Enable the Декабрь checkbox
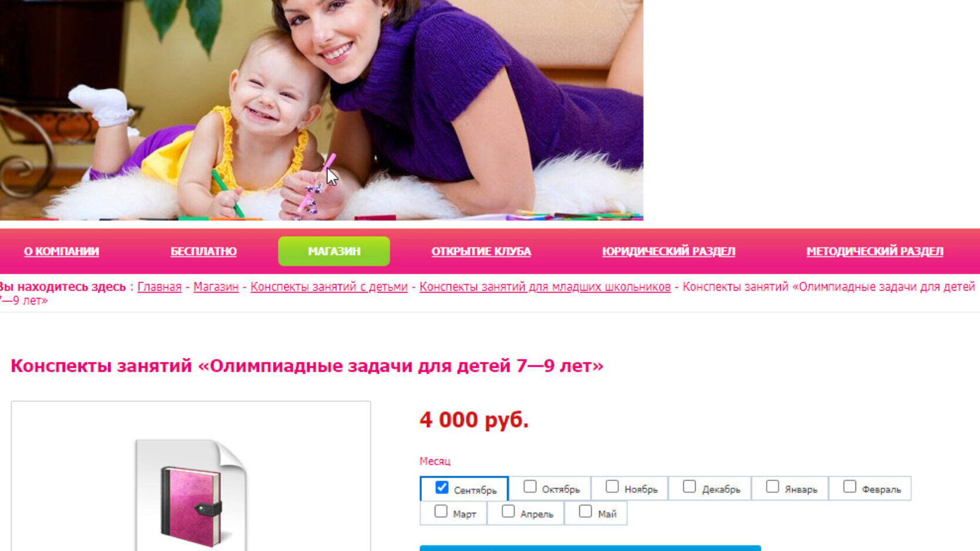This screenshot has height=551, width=980. click(x=690, y=486)
